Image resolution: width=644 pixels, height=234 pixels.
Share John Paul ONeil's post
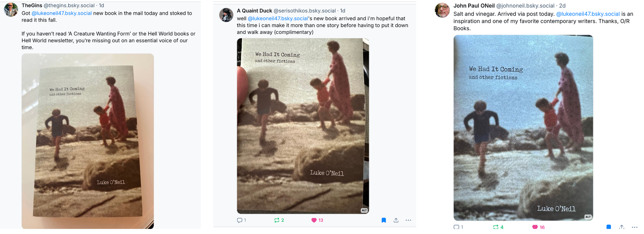point(622,227)
